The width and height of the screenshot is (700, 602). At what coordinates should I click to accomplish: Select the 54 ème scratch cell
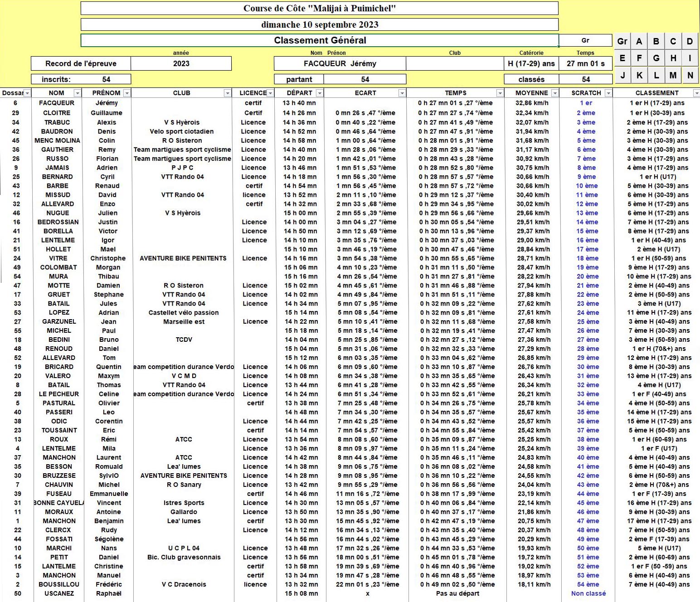click(588, 584)
